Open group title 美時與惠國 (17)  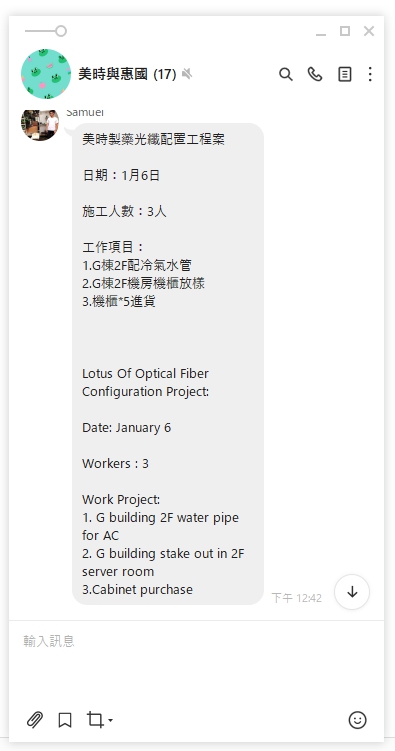tap(127, 74)
